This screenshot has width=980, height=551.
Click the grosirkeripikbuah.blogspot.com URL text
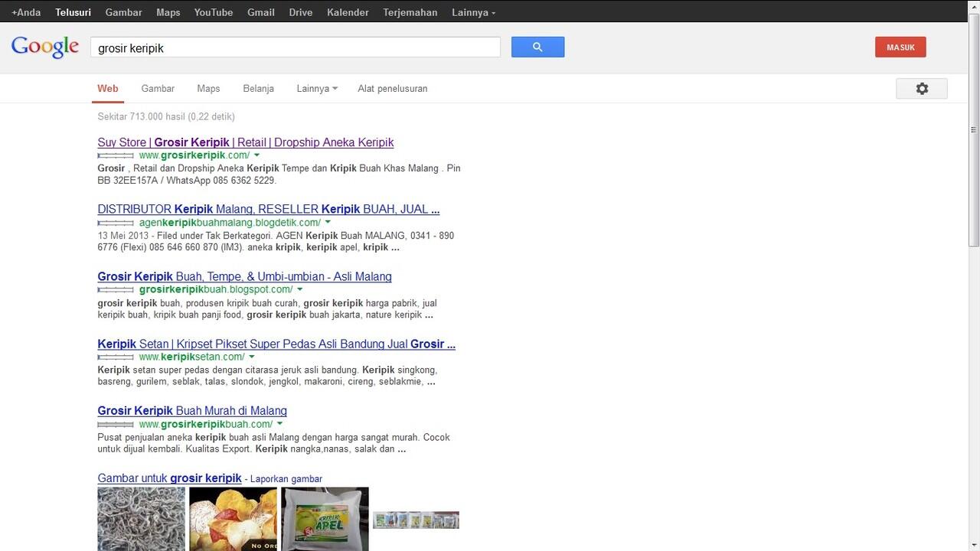[x=216, y=289]
